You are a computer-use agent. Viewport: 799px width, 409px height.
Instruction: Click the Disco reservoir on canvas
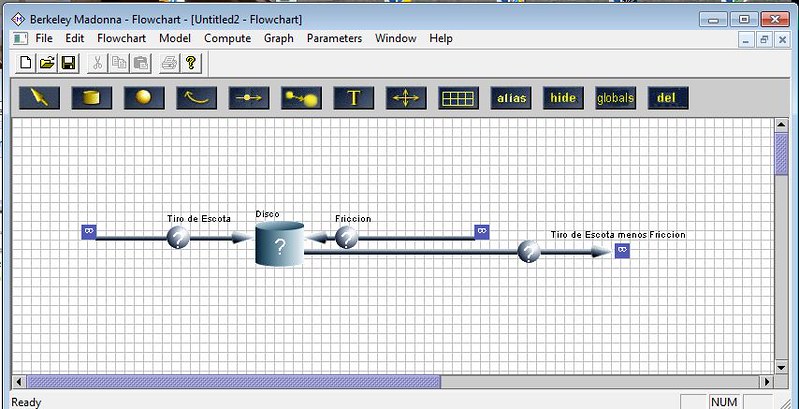click(279, 245)
